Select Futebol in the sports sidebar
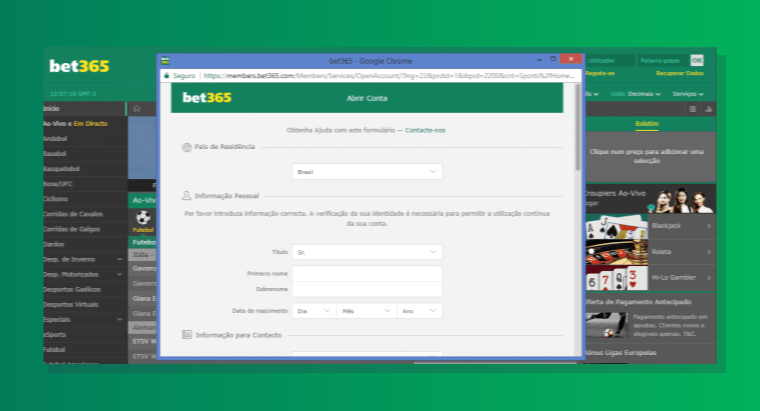 [x=85, y=349]
